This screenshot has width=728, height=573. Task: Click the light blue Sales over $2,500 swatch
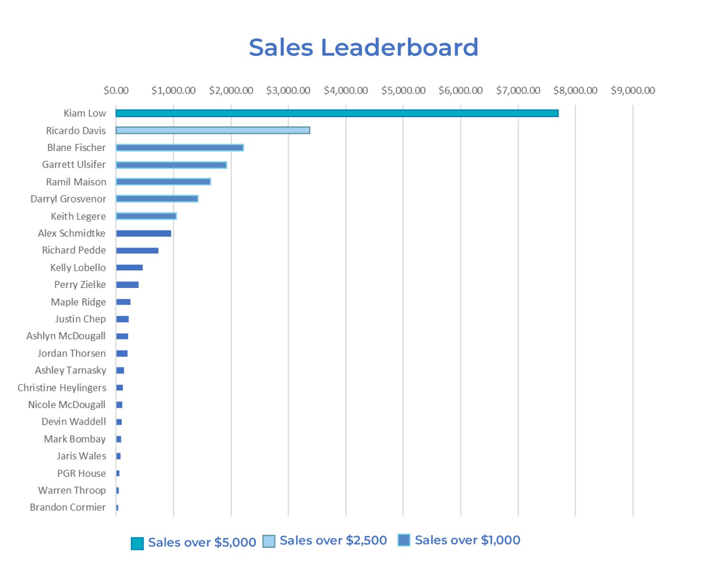[x=269, y=541]
